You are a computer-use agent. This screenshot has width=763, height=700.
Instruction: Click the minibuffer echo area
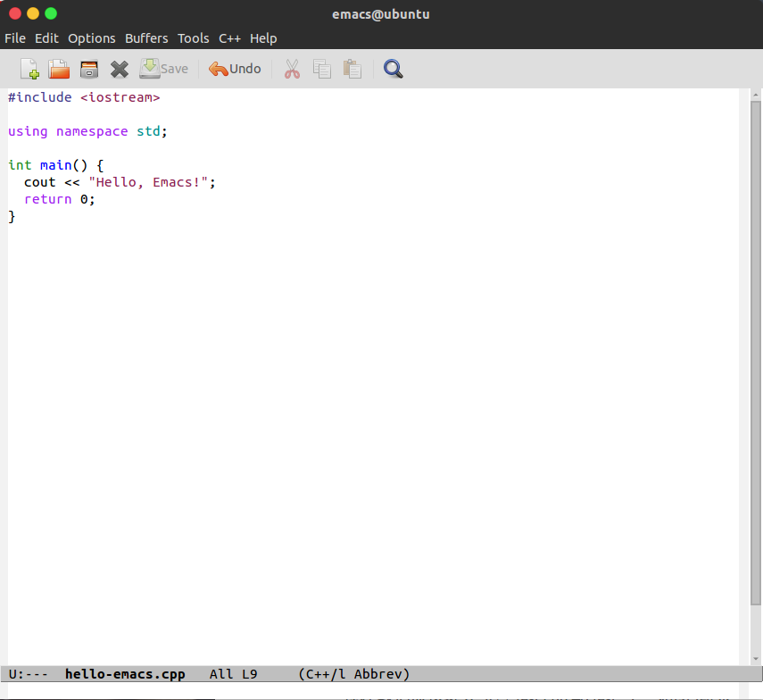(374, 690)
